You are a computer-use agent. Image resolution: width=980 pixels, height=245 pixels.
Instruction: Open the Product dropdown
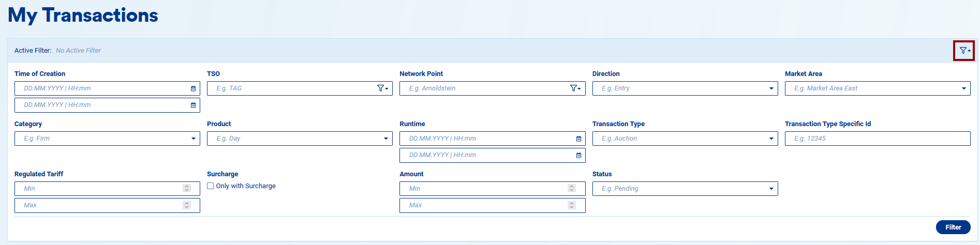point(385,139)
